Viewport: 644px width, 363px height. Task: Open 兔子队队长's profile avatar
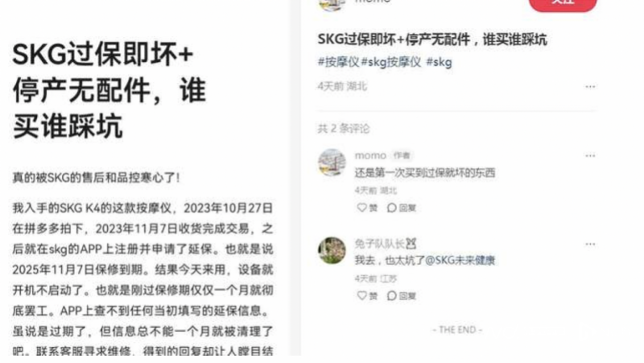332,250
